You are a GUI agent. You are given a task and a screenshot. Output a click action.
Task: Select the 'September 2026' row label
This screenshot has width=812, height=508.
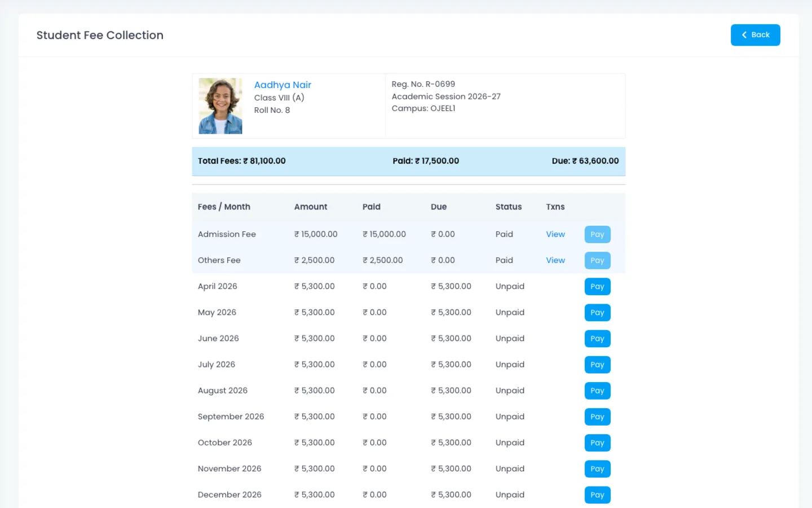[x=231, y=417]
